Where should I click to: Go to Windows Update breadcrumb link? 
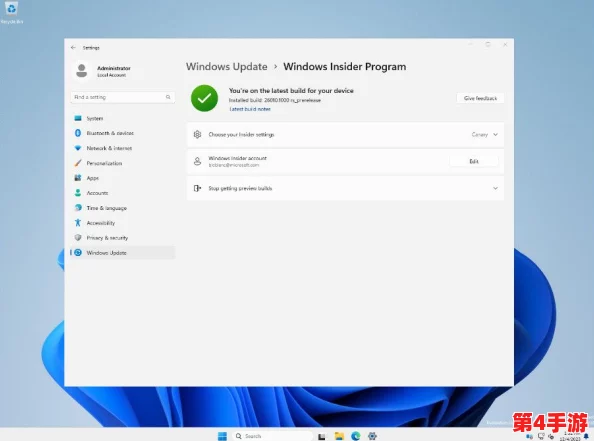pyautogui.click(x=227, y=67)
